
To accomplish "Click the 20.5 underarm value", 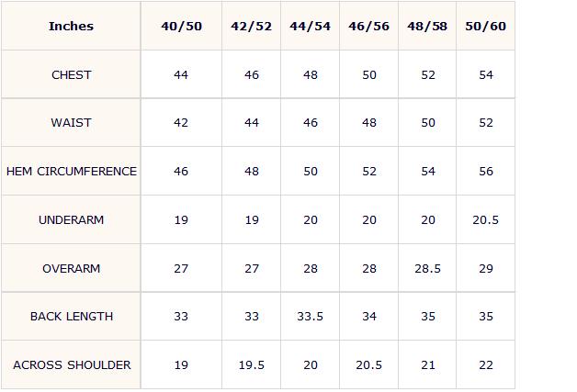I will tap(486, 220).
